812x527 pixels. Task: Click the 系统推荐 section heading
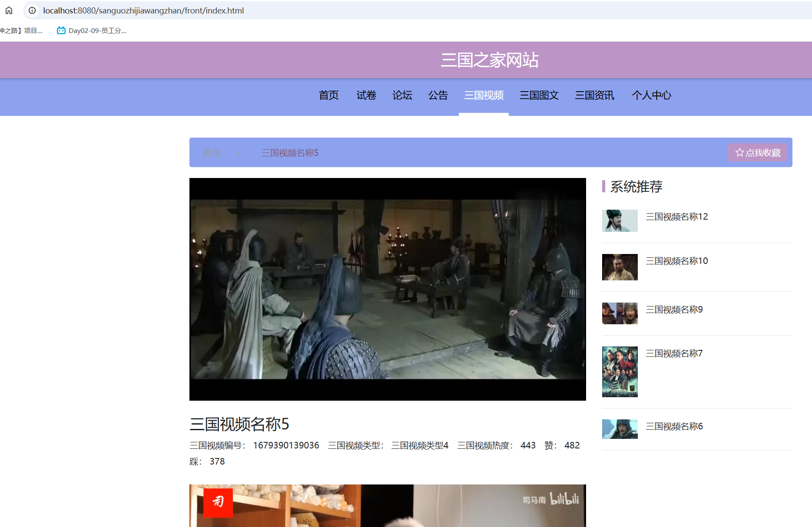click(x=636, y=187)
